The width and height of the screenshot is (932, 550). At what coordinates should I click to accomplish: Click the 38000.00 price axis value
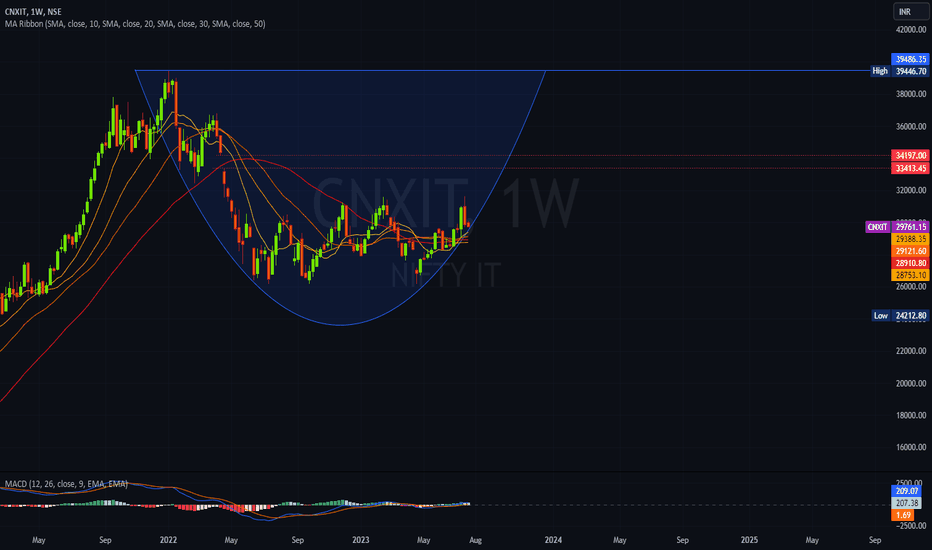[911, 93]
